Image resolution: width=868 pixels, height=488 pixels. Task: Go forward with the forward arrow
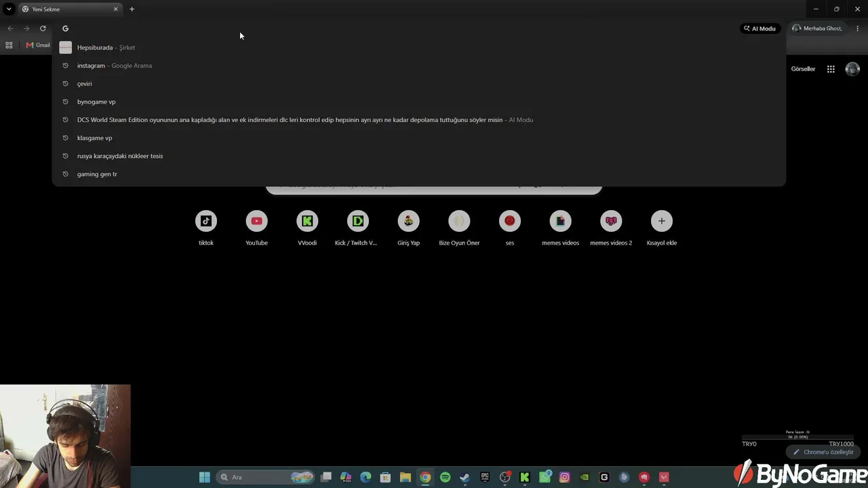26,28
